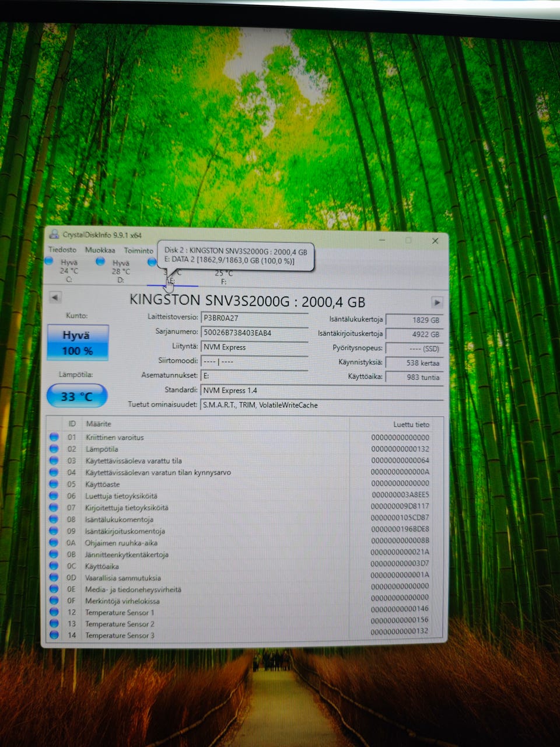Click status icon of Merkintöjä virhelokissa row
The width and height of the screenshot is (560, 747).
click(x=54, y=601)
